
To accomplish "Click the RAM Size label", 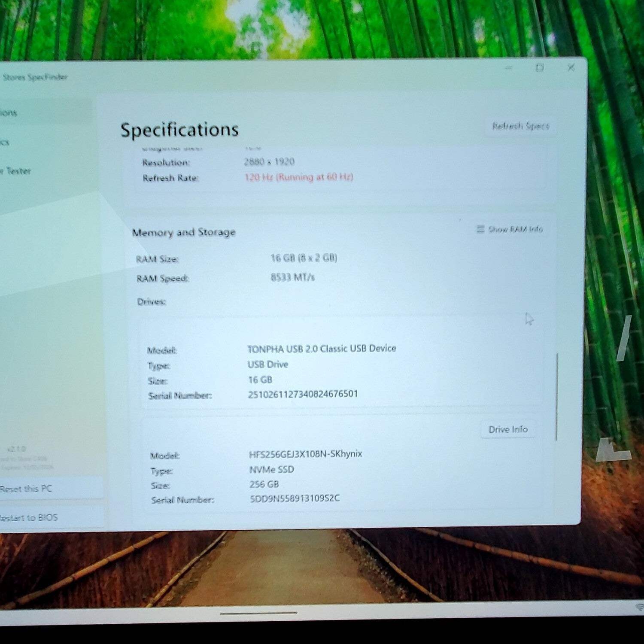I will point(157,259).
